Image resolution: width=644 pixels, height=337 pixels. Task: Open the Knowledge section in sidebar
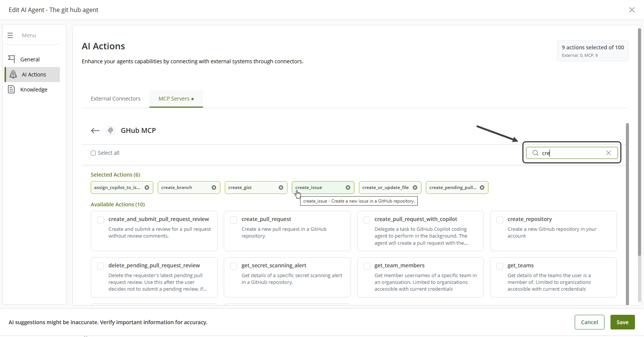click(34, 90)
